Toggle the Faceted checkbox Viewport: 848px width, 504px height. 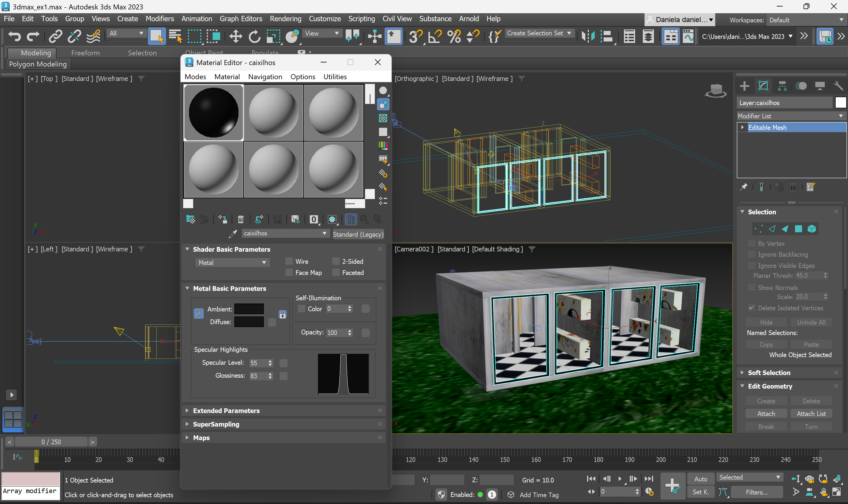click(336, 272)
